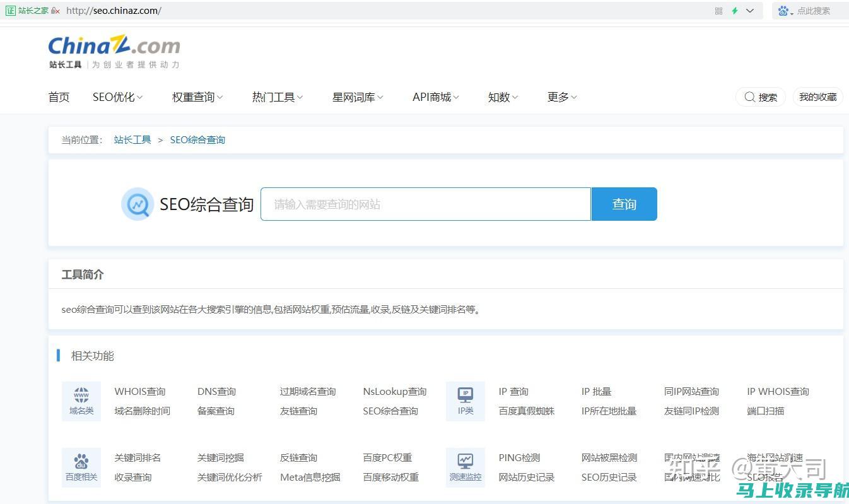Open 百度真假蜘蛛 link
This screenshot has width=849, height=504.
pyautogui.click(x=527, y=411)
